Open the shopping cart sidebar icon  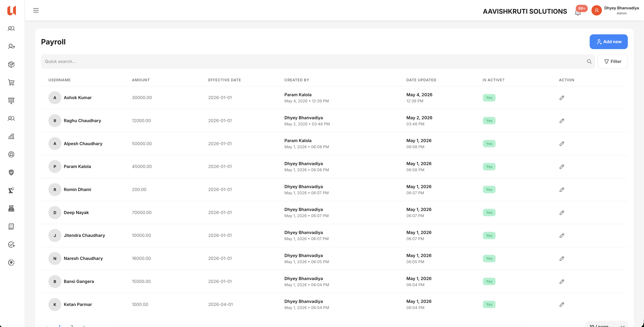[x=11, y=82]
